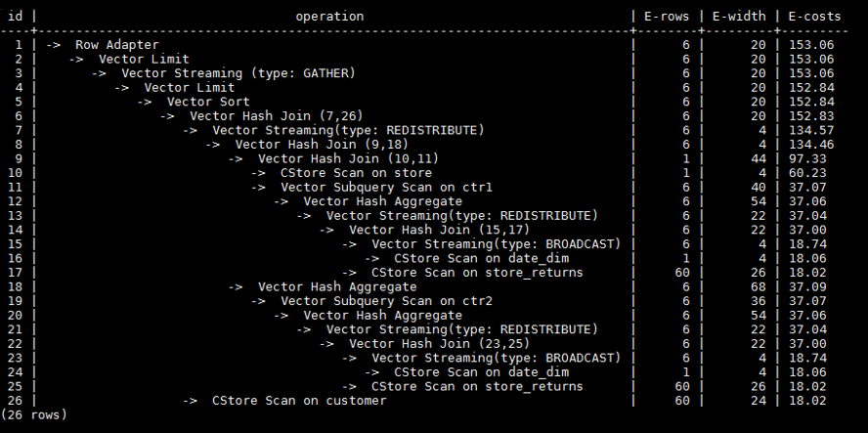Click the 134.57 cost value in row 7
868x433 pixels.
[x=813, y=130]
